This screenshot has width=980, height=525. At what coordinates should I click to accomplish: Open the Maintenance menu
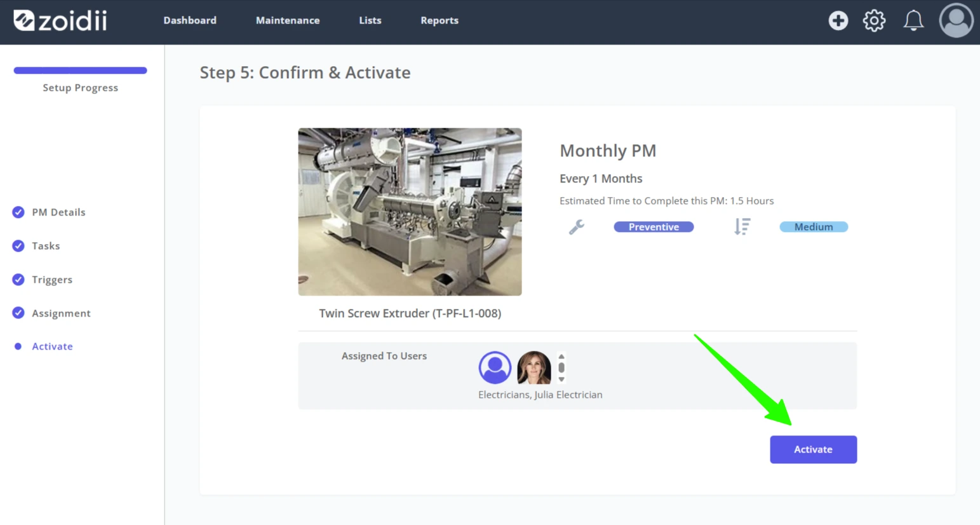click(288, 20)
